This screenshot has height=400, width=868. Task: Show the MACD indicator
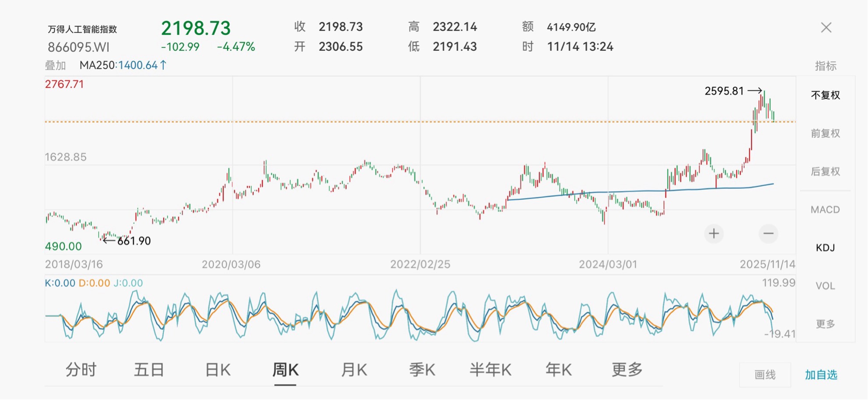point(825,209)
